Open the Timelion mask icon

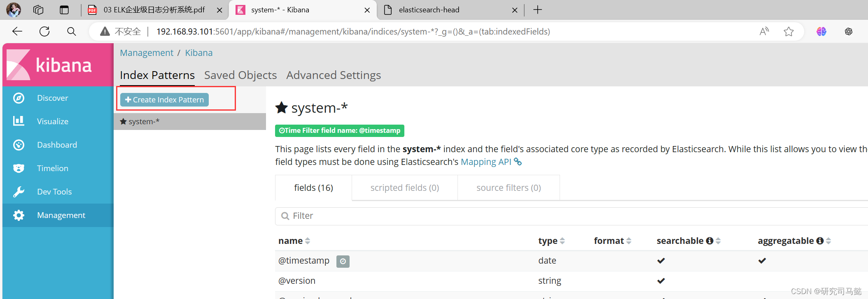[x=19, y=168]
